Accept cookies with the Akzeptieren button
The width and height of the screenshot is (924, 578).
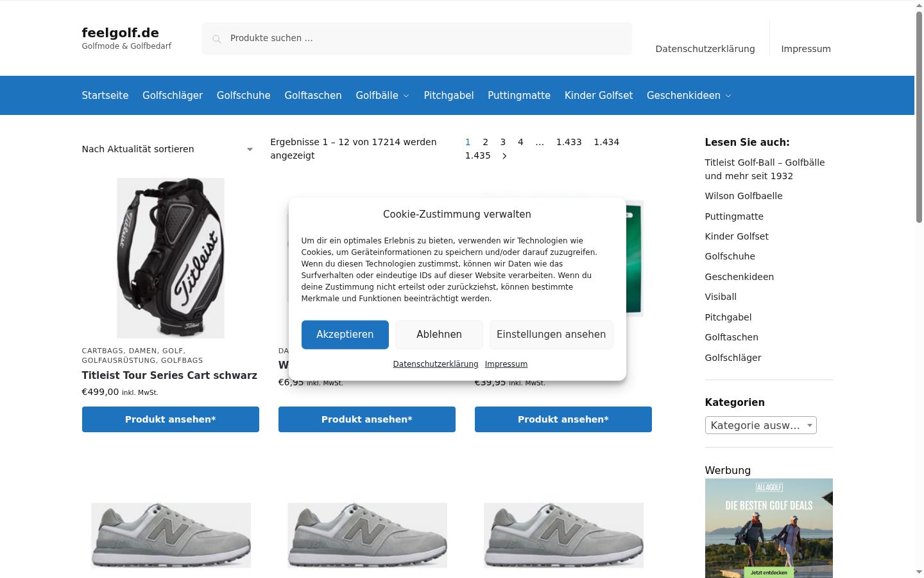click(x=345, y=335)
